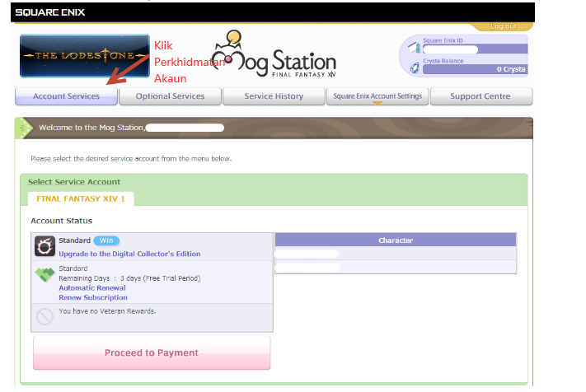The image size is (586, 392).
Task: Open the Account Services tab
Action: click(66, 96)
